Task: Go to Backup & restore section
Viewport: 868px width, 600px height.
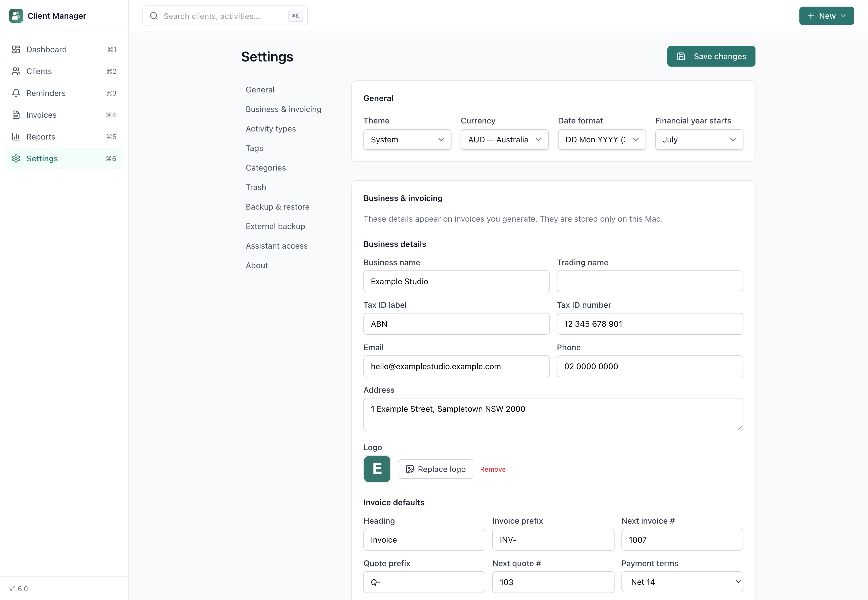Action: [278, 207]
